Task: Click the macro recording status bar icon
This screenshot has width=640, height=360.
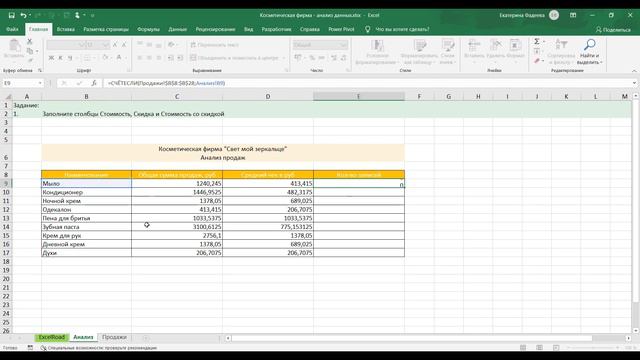Action: 30,348
